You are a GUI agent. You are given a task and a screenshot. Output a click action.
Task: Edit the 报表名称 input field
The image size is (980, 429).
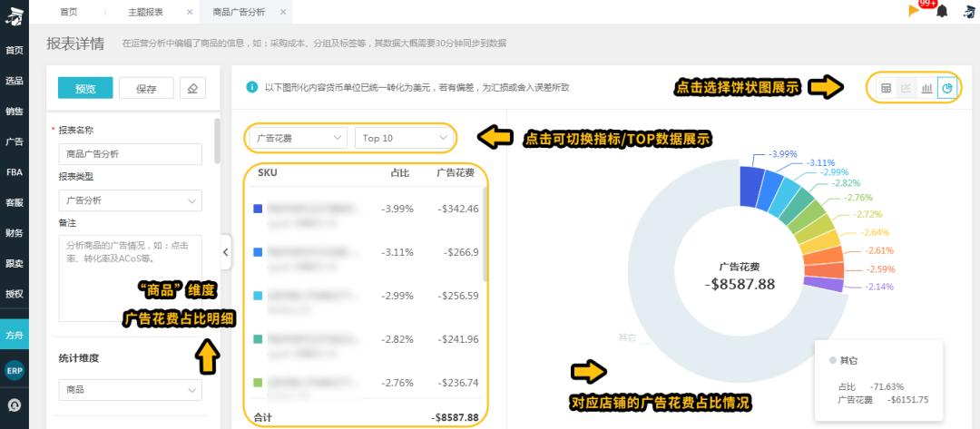click(x=130, y=154)
